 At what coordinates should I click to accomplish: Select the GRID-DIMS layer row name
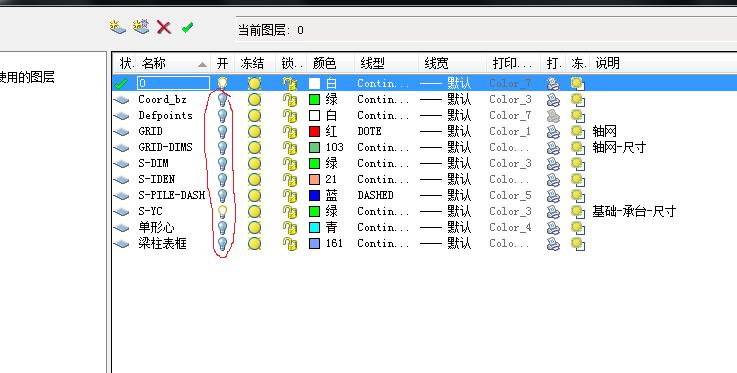(x=165, y=148)
